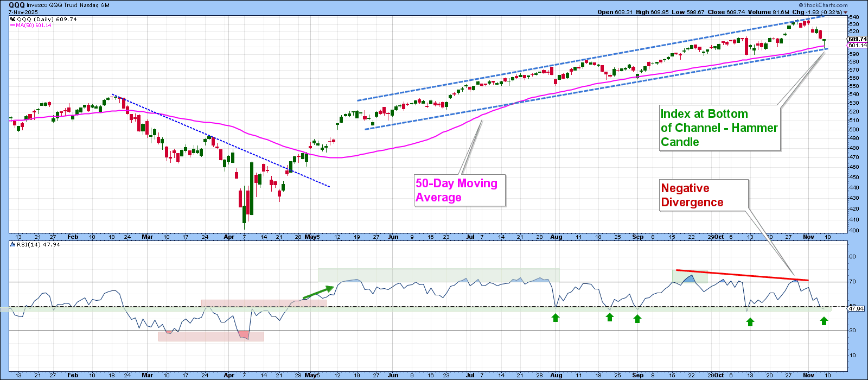Click the green arrow below mid-October RSI dip

click(750, 322)
